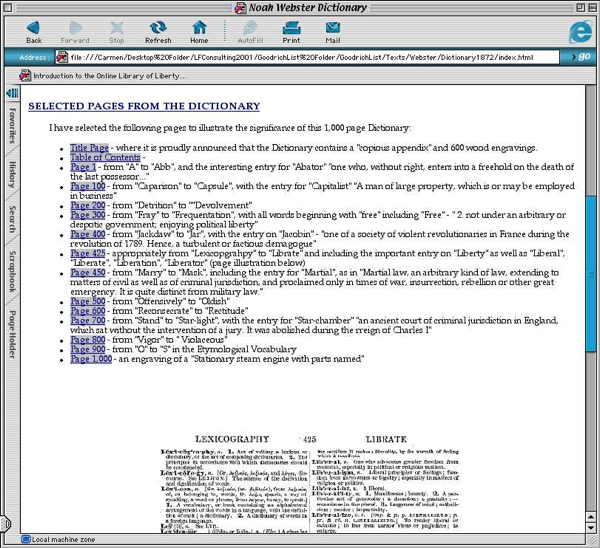Screen dimensions: 600x548
Task: Refresh the page with Refresh icon
Action: (158, 28)
